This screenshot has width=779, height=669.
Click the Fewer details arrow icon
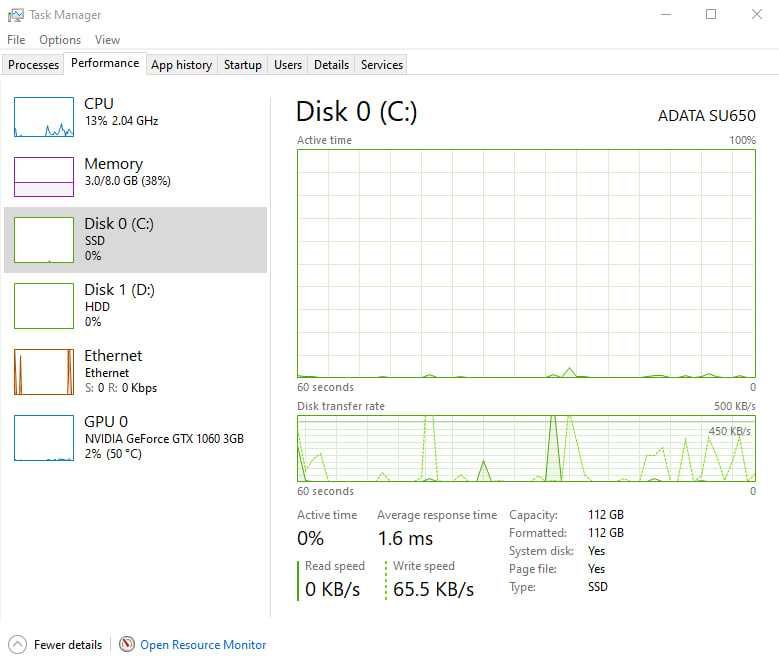click(17, 645)
